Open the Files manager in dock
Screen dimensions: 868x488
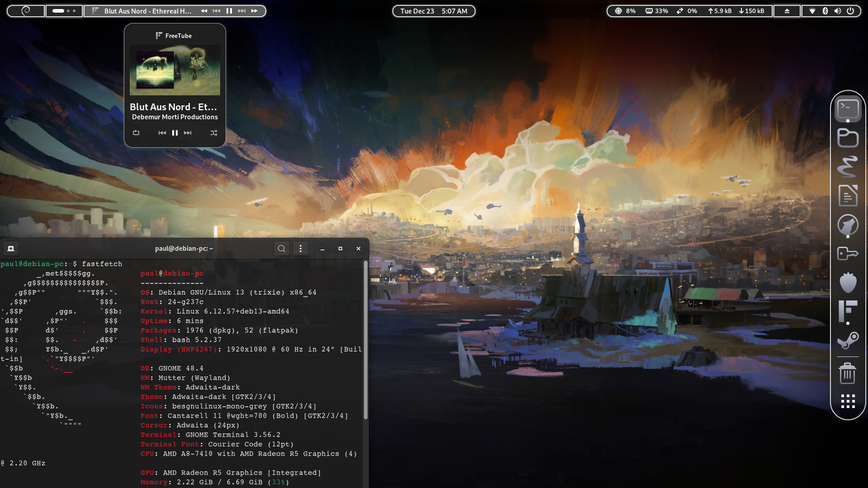pyautogui.click(x=848, y=138)
